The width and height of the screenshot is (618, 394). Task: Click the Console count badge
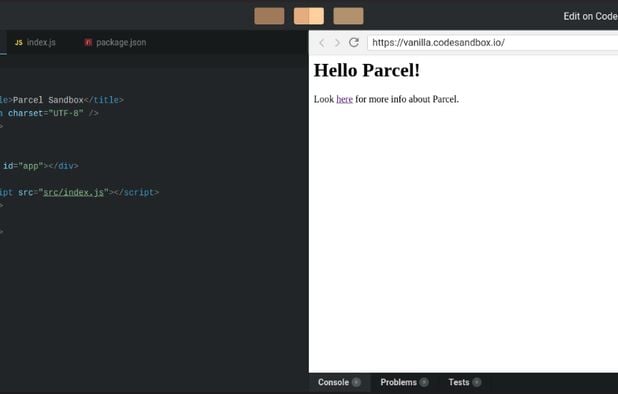pos(356,382)
